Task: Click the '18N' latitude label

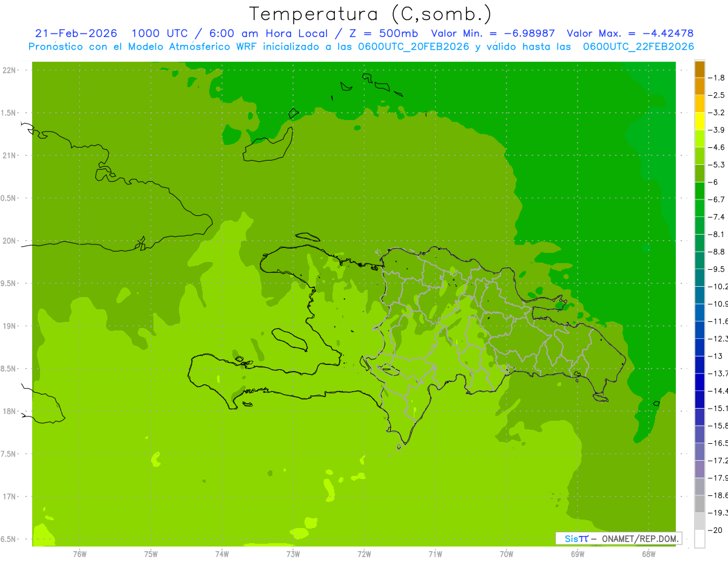Action: click(9, 411)
